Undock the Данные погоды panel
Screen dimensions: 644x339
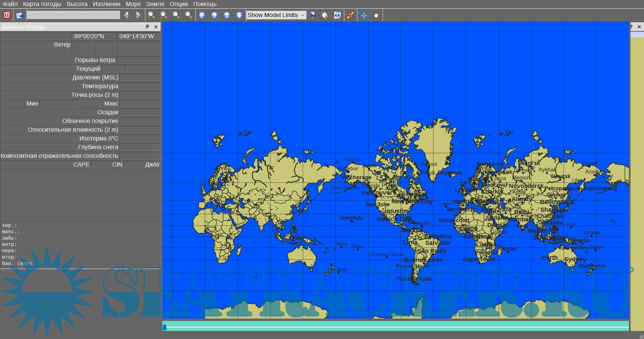tap(147, 27)
